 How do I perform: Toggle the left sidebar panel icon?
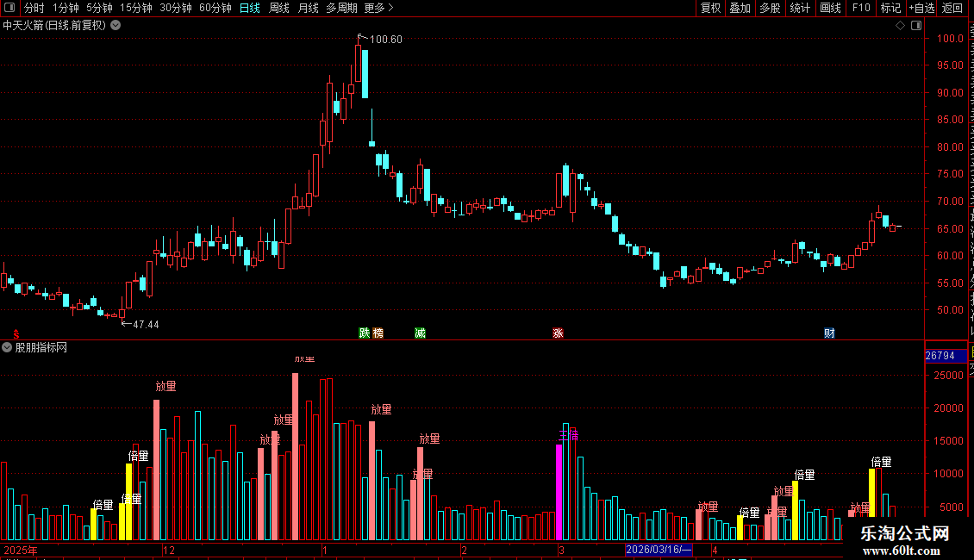[9, 8]
